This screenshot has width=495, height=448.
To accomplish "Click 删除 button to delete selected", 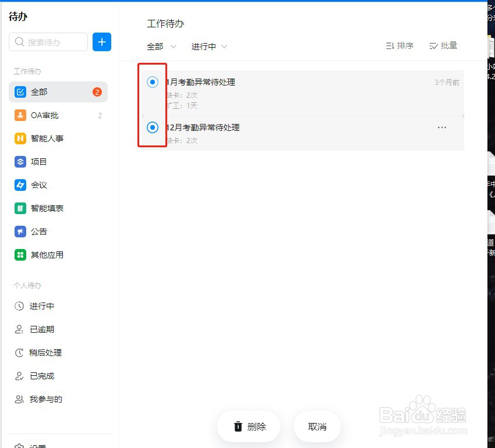I will tap(249, 426).
